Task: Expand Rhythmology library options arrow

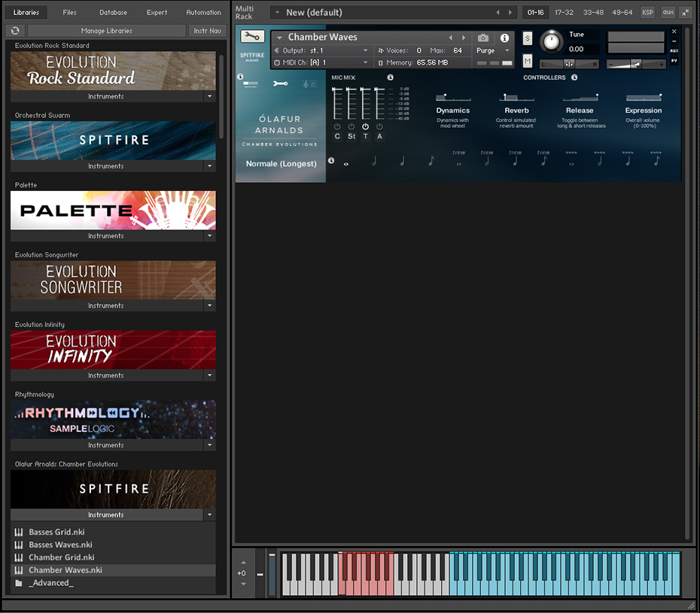Action: click(209, 445)
